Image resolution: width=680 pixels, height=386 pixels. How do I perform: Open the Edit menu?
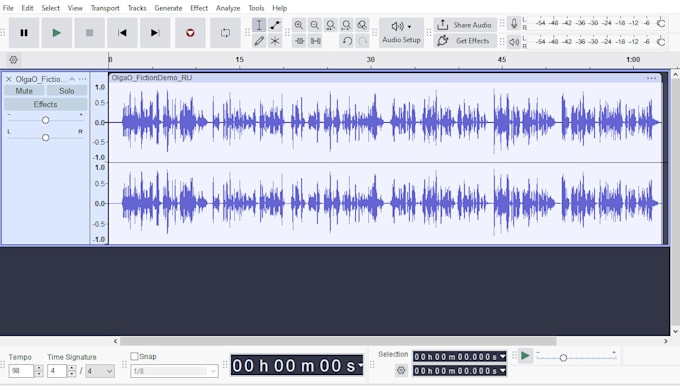click(x=27, y=8)
